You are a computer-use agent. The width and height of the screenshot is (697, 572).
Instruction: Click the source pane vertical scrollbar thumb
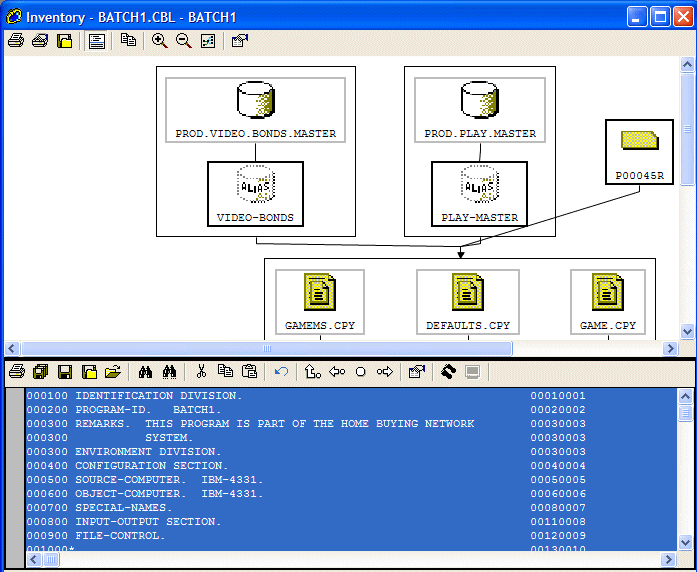pos(685,413)
